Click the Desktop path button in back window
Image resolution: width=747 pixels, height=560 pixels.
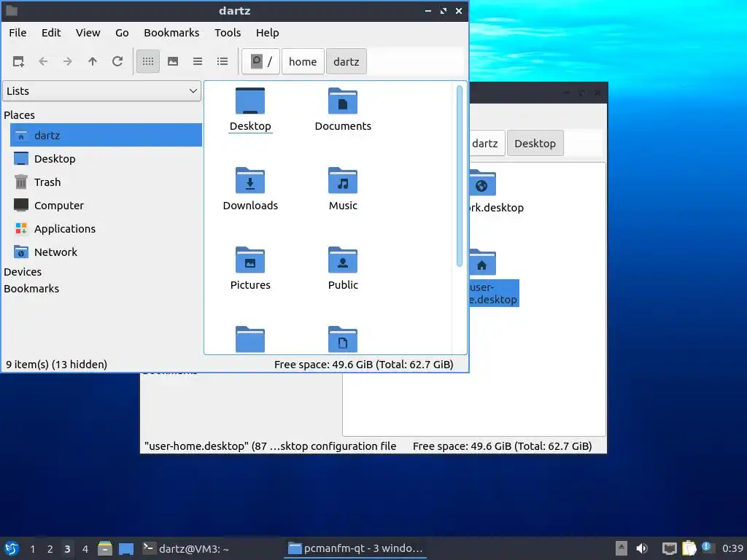click(535, 144)
